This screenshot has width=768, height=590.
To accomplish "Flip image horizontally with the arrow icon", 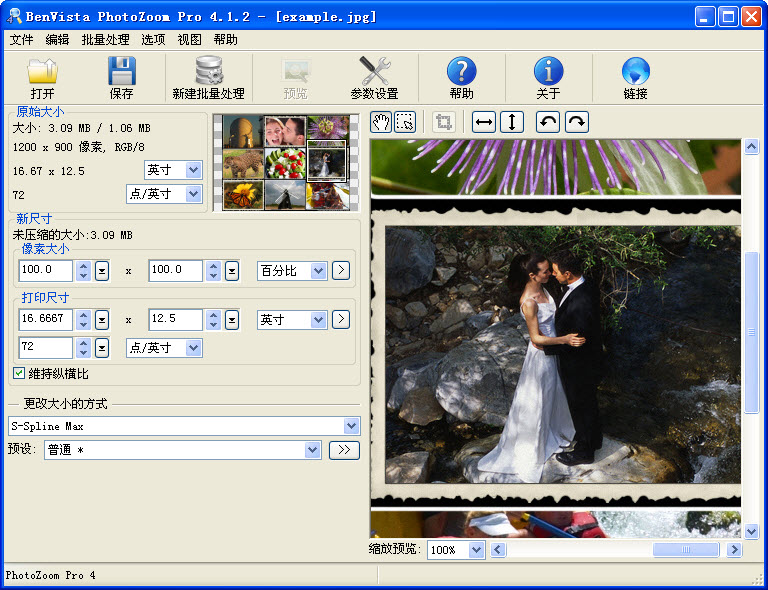I will coord(484,122).
